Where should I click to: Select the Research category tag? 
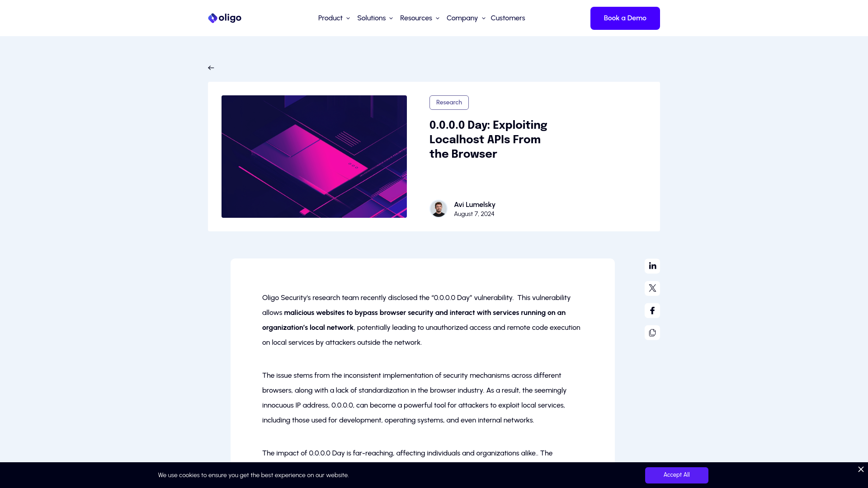(x=449, y=103)
